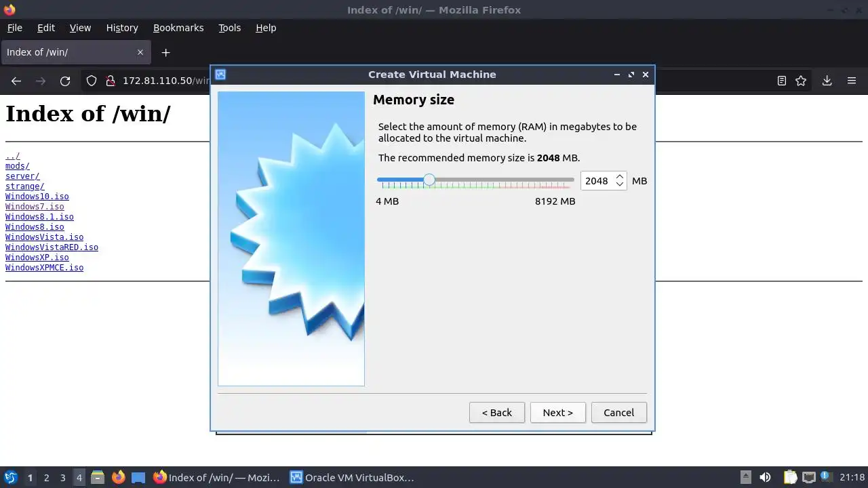Close the 'Index of /win/' tab

140,52
